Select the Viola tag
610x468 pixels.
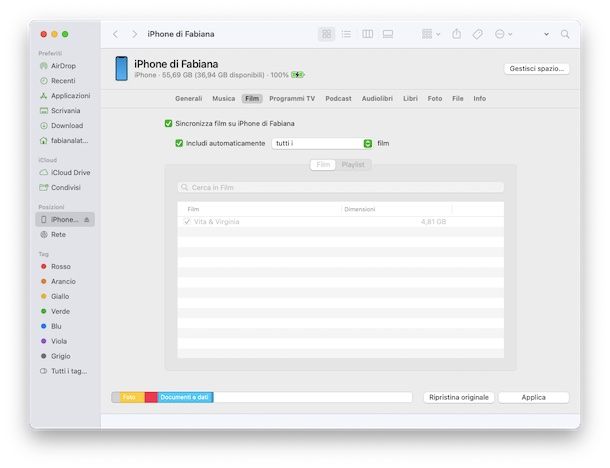tap(54, 341)
